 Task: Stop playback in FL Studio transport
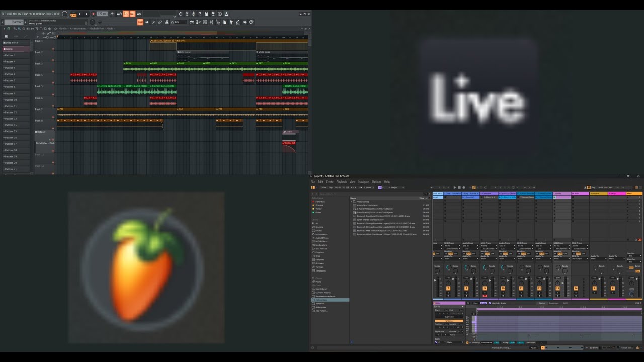[x=86, y=14]
